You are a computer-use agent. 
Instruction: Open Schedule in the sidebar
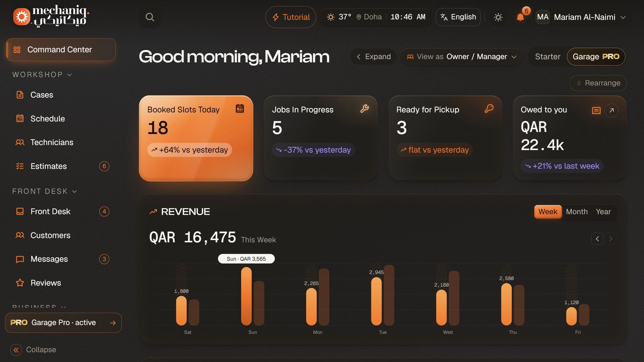coord(61,118)
